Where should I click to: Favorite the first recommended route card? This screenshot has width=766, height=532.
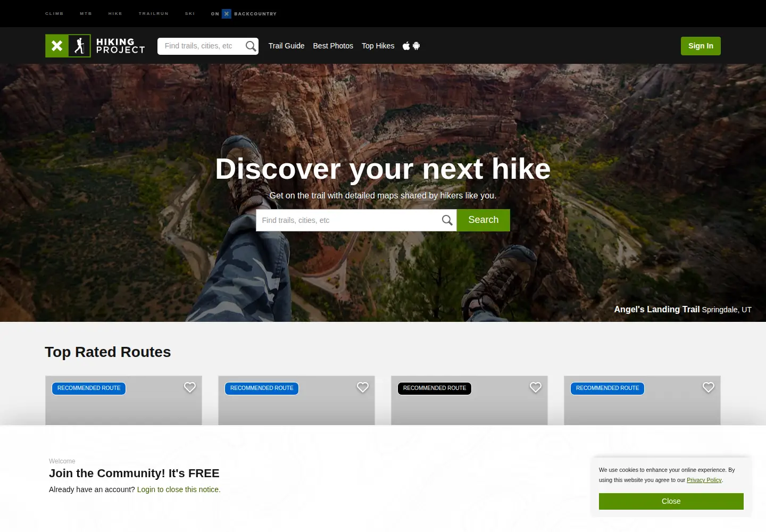[x=190, y=387]
